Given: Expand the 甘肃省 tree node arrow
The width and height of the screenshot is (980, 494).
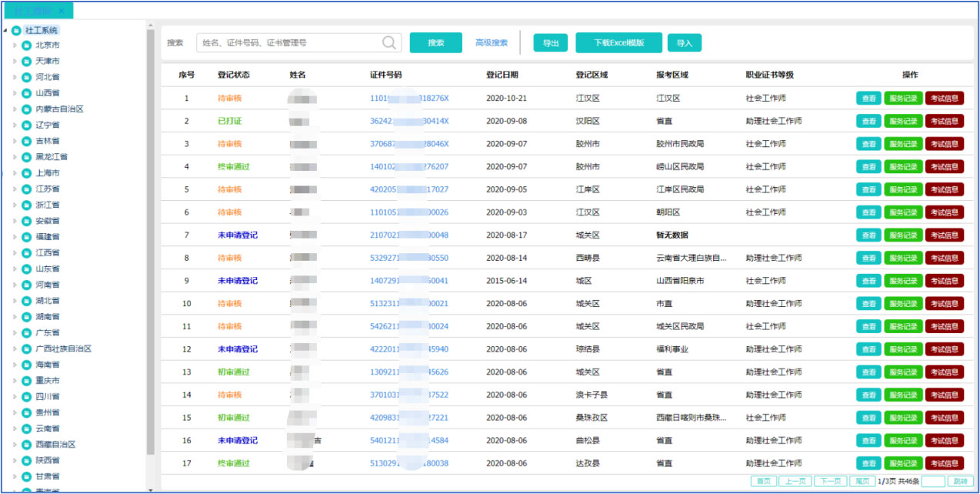Looking at the screenshot, I should tap(15, 477).
